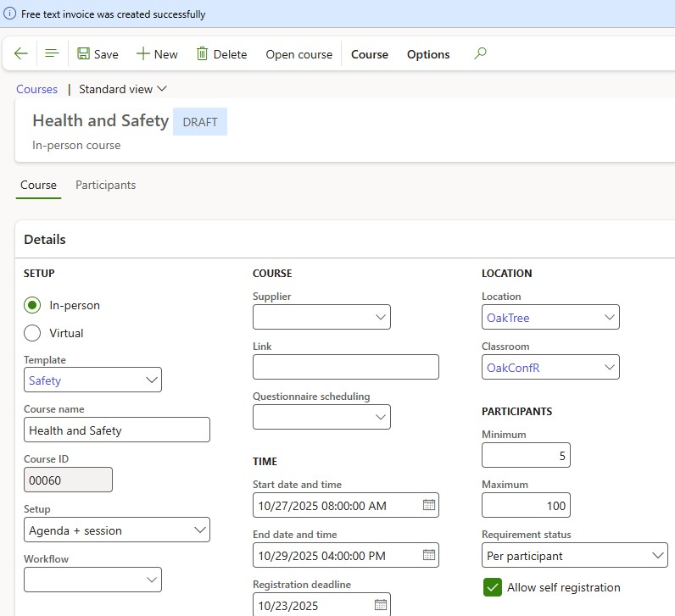Click the New plus icon
This screenshot has width=675, height=616.
pos(142,53)
